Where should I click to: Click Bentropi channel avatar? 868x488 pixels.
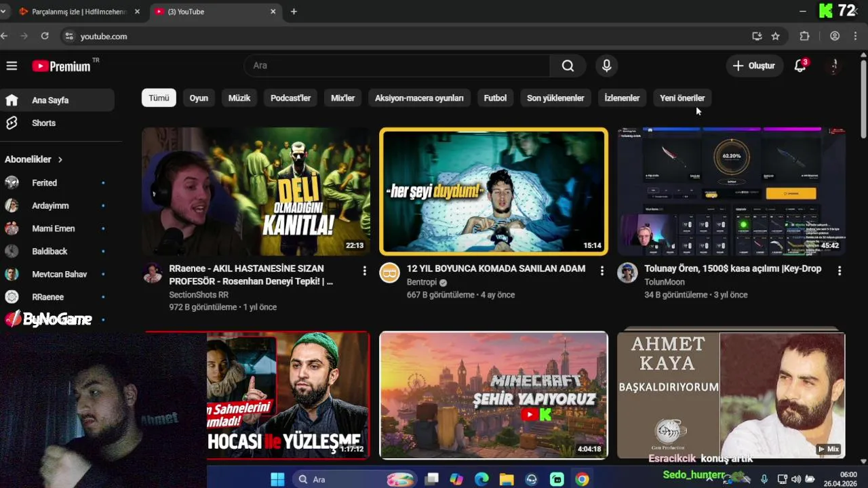coord(389,273)
